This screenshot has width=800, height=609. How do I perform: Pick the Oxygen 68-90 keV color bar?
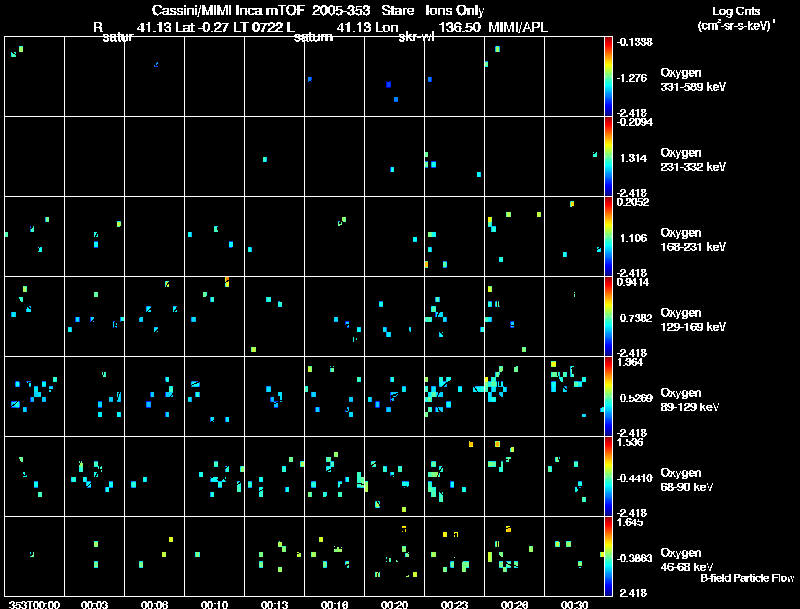[x=608, y=477]
